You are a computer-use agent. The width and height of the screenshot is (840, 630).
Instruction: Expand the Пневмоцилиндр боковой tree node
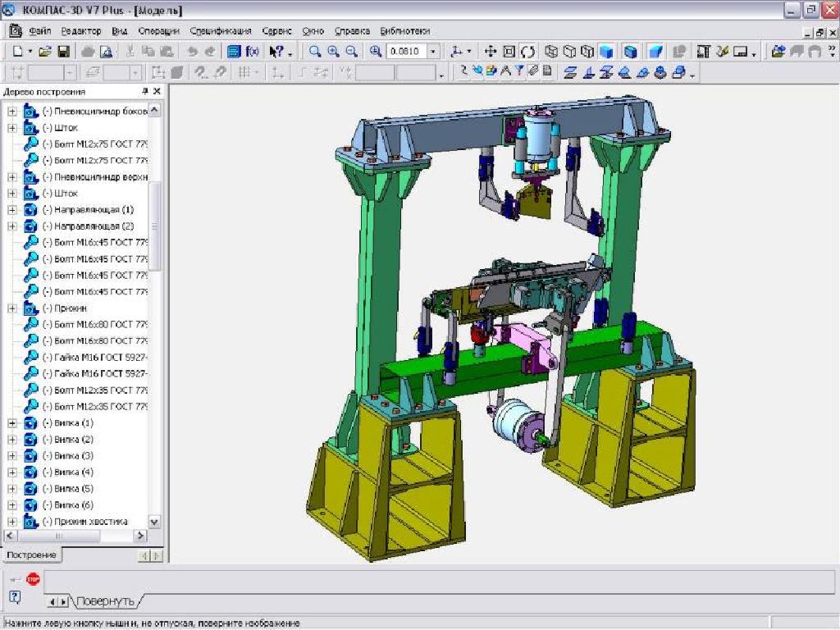[x=12, y=112]
